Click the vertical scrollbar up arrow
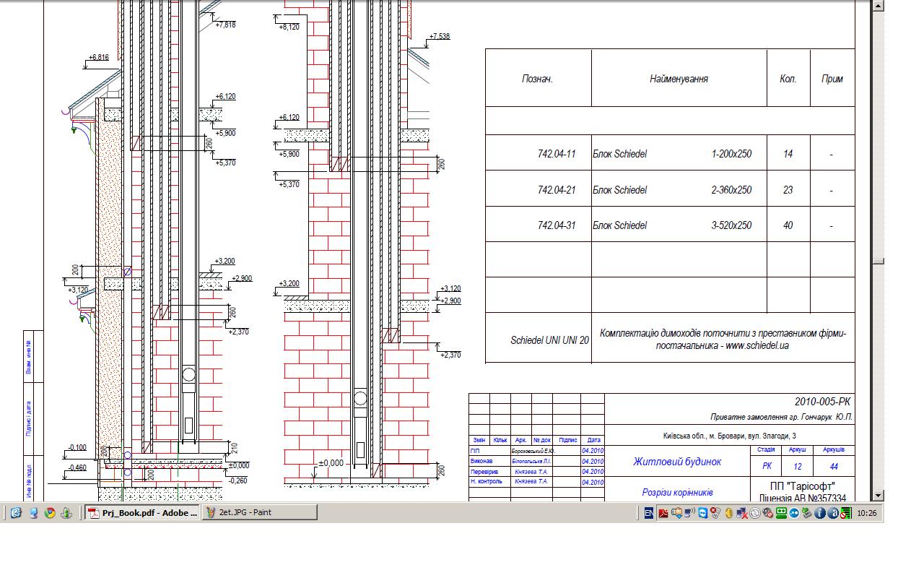924x578 pixels. pos(878,6)
